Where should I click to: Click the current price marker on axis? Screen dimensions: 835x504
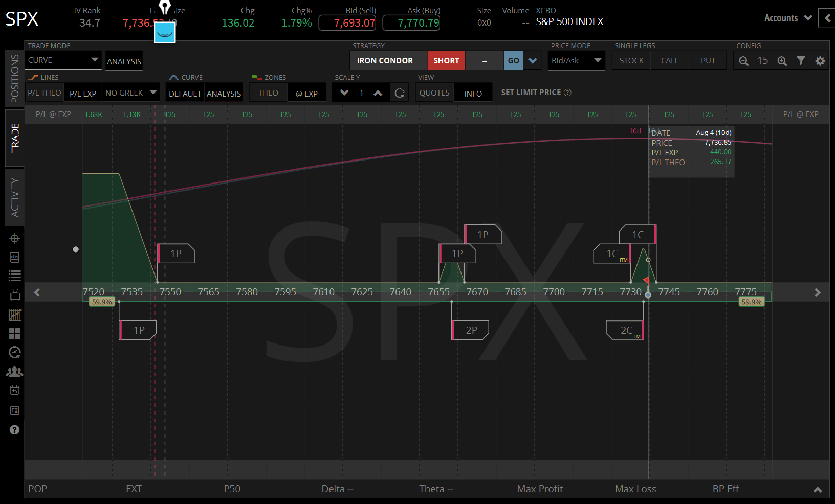tap(648, 295)
